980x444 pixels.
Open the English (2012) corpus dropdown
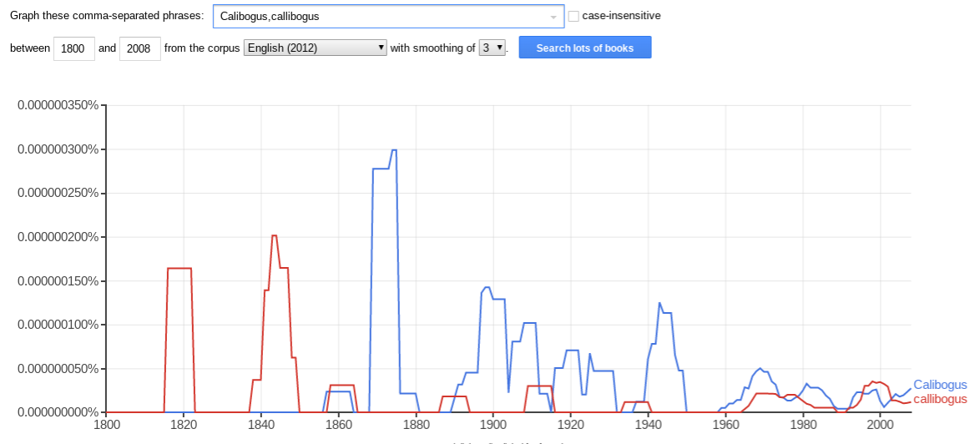point(316,48)
